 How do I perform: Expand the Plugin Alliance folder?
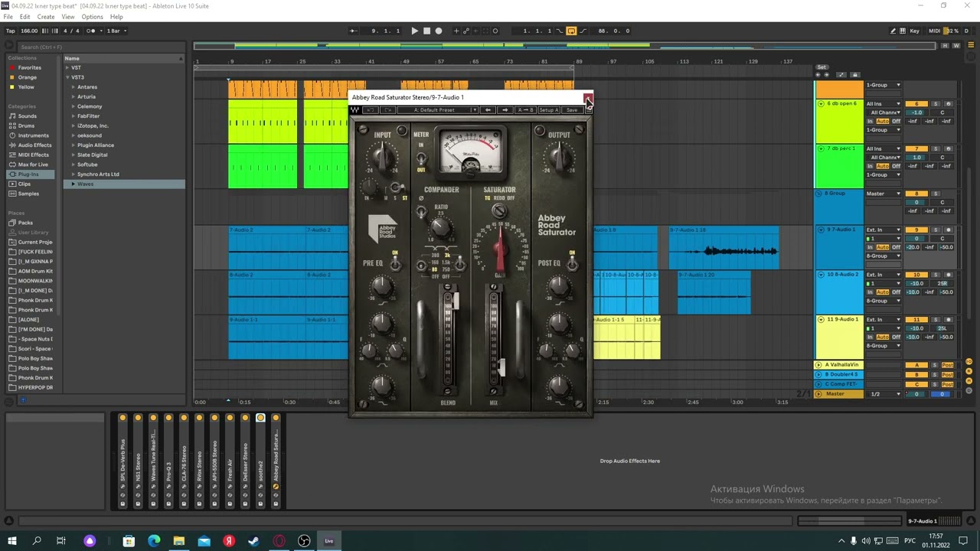(x=73, y=145)
